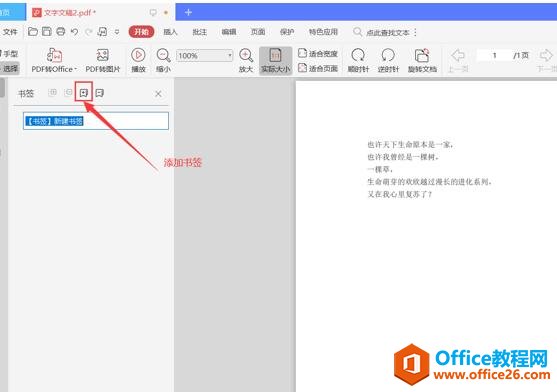Click the text line 也许天下生命原本是一家
557x392 pixels.
(410, 145)
